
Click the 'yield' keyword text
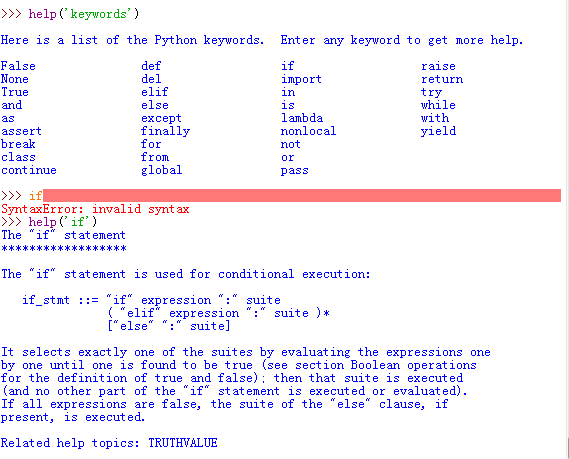click(x=438, y=131)
